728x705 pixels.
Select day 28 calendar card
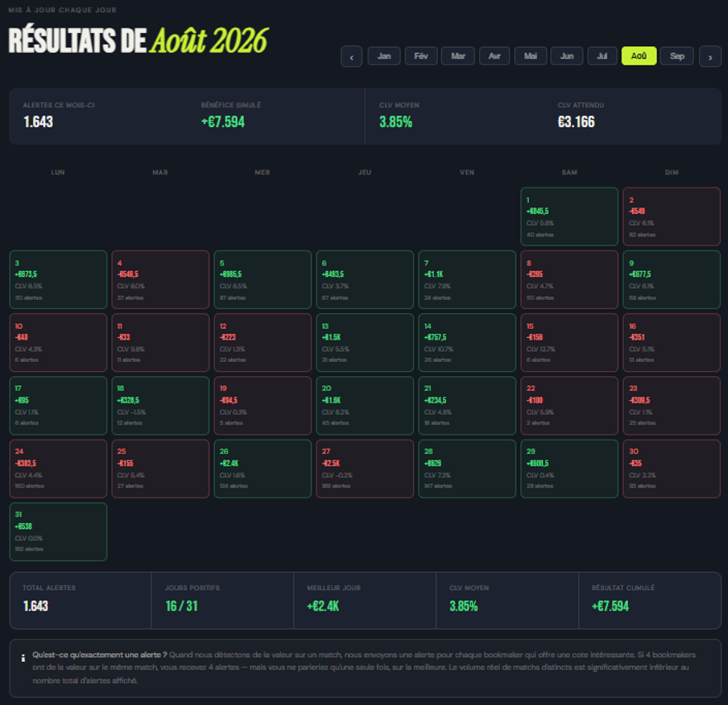click(467, 469)
